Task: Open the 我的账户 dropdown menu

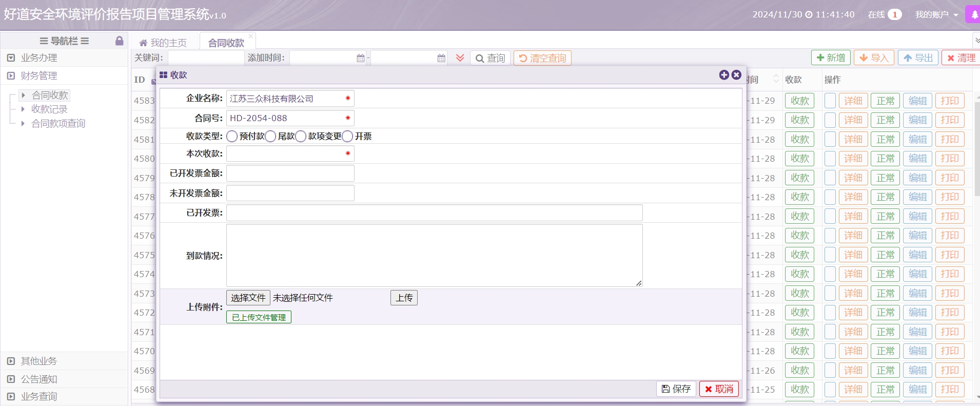Action: point(936,15)
